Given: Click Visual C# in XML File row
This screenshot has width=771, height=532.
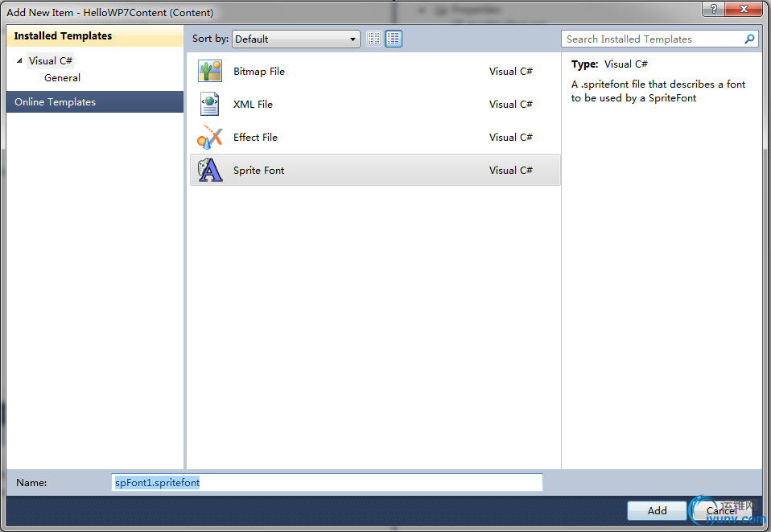Looking at the screenshot, I should tap(510, 105).
